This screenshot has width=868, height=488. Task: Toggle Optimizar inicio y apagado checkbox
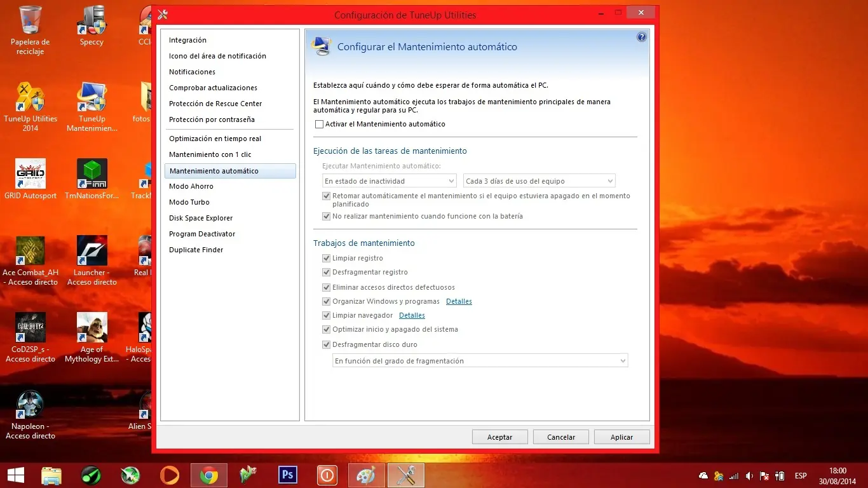pyautogui.click(x=327, y=330)
